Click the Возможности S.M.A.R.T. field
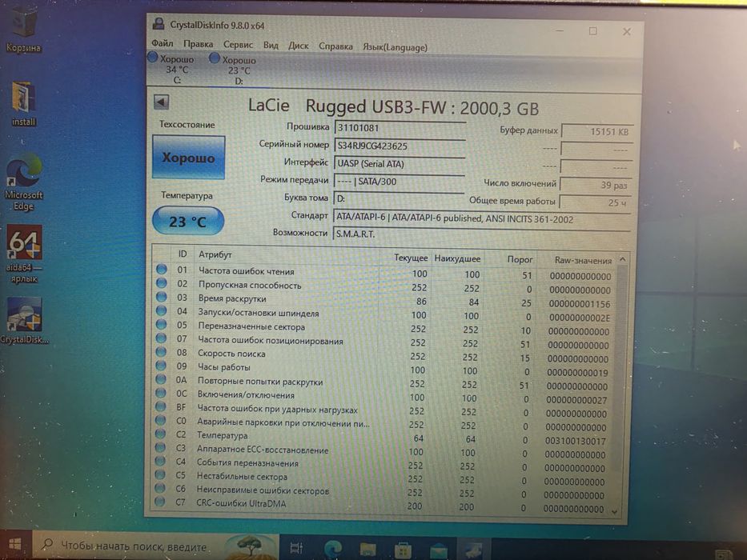The width and height of the screenshot is (747, 560). [481, 234]
